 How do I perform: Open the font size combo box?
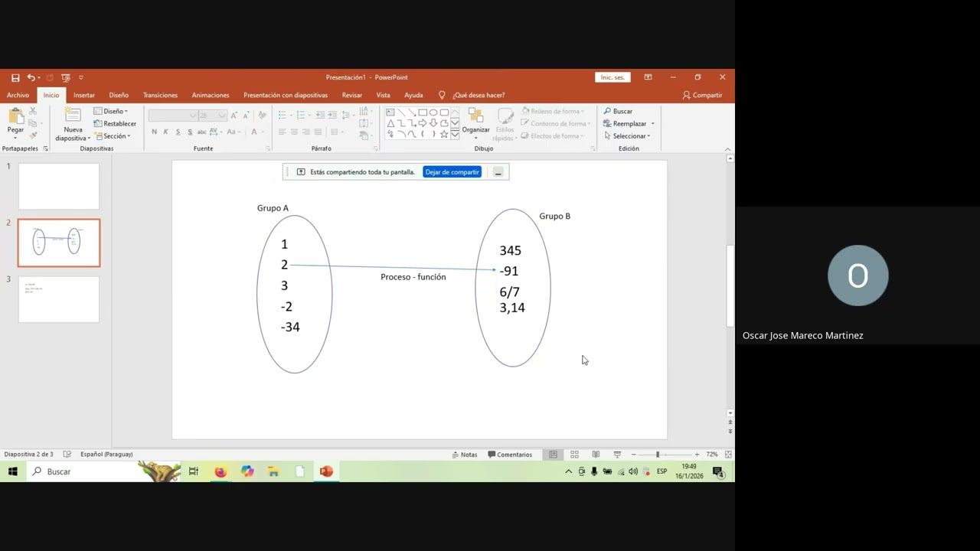(212, 115)
